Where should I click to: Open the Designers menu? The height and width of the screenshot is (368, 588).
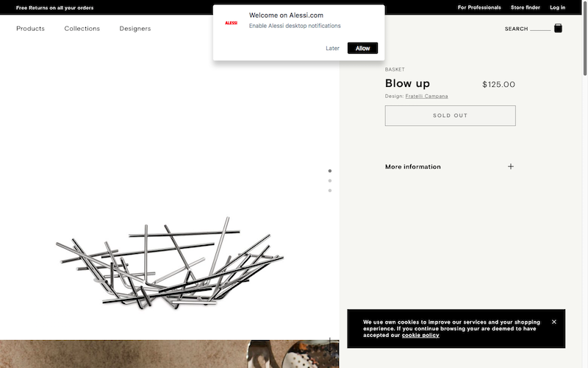point(135,29)
